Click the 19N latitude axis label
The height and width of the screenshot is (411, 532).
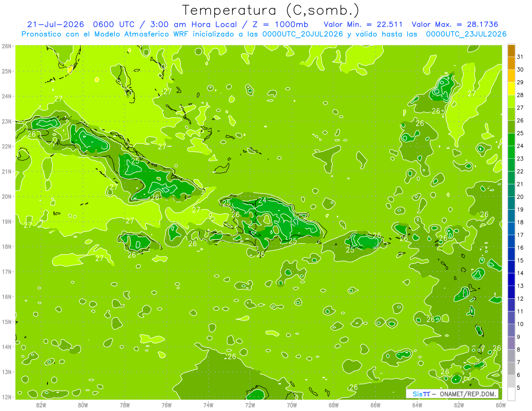(7, 221)
